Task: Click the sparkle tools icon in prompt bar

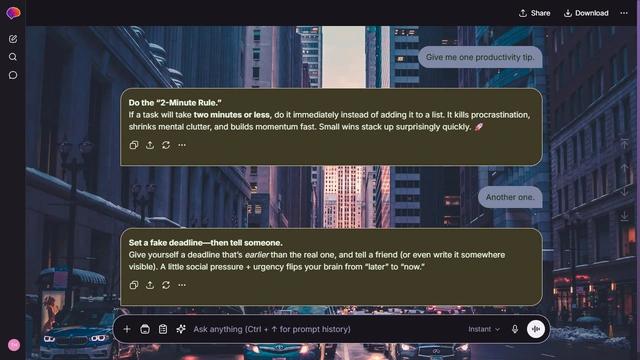Action: (181, 329)
